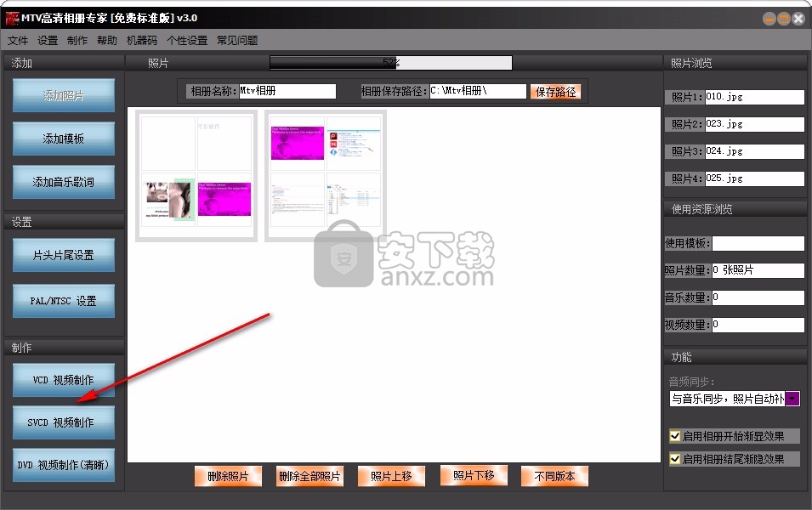This screenshot has width=812, height=510.
Task: Open the 音频同步 dropdown arrow
Action: pyautogui.click(x=792, y=399)
